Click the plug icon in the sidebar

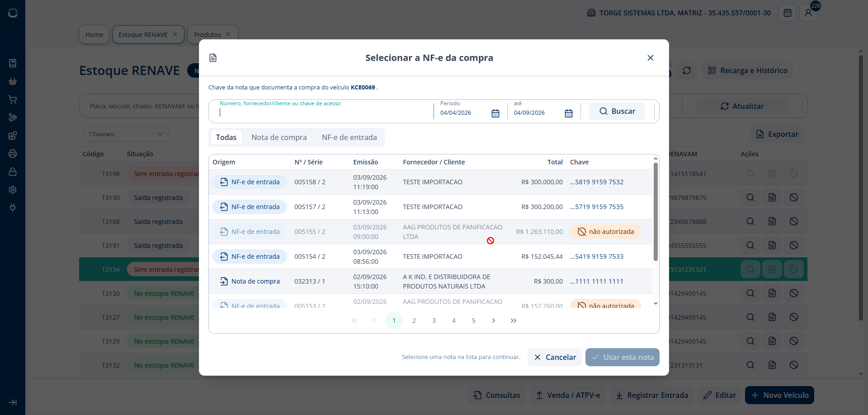click(13, 208)
